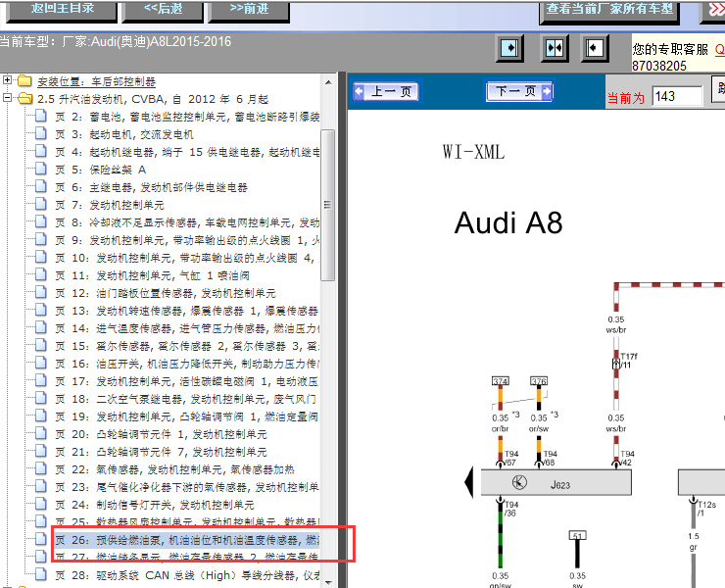The width and height of the screenshot is (725, 588).
Task: Go to previous page with 上一页
Action: (387, 91)
